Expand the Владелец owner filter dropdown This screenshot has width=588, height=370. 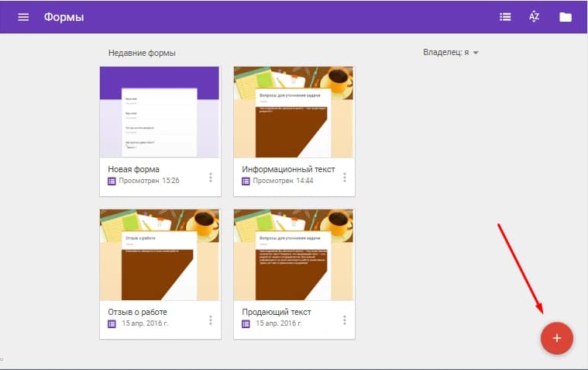point(452,53)
